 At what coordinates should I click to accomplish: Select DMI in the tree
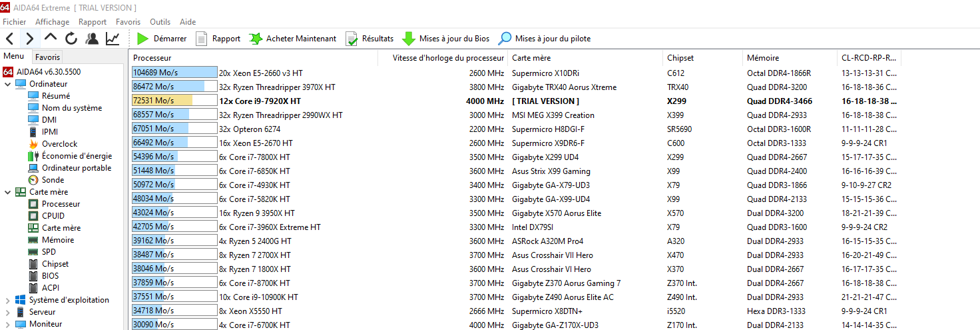[x=43, y=120]
